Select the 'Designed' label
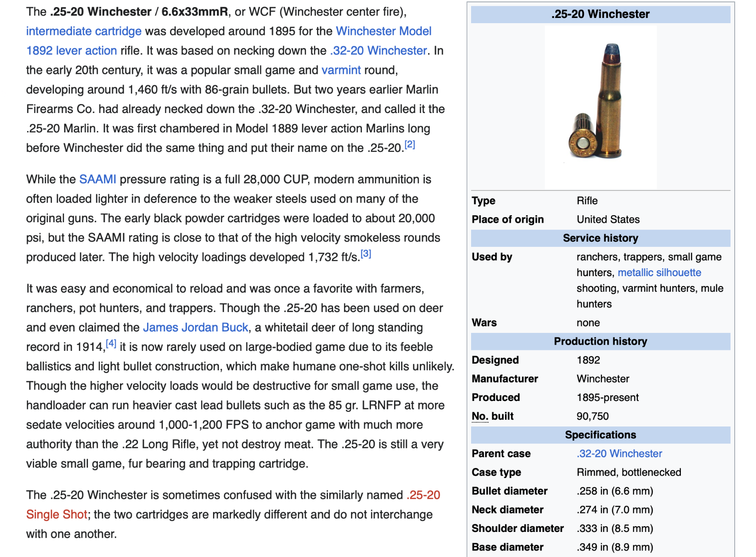The image size is (756, 557). (x=495, y=360)
